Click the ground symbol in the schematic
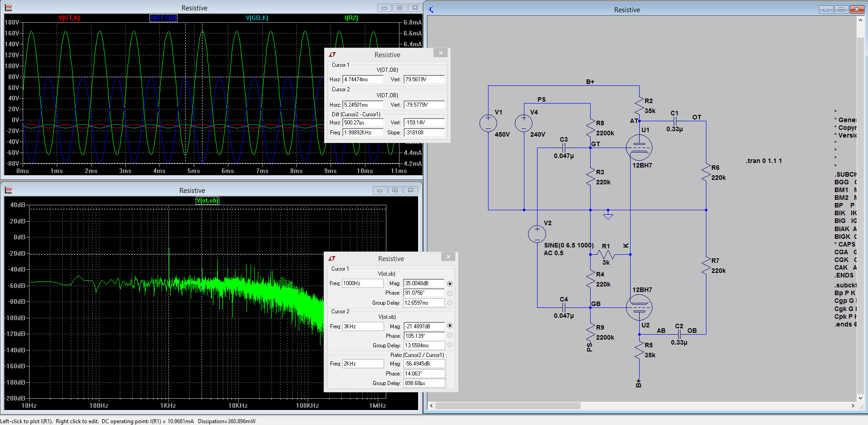 (x=608, y=216)
